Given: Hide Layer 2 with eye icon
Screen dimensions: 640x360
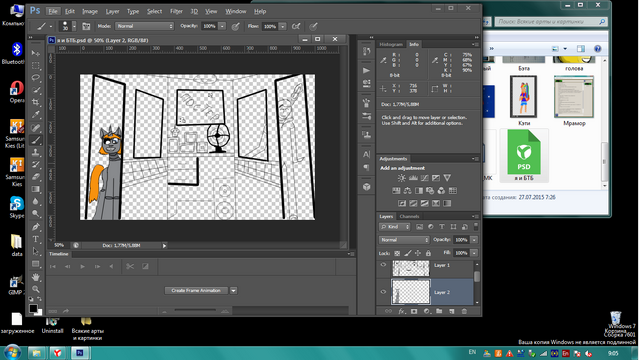Looking at the screenshot, I should tap(383, 292).
